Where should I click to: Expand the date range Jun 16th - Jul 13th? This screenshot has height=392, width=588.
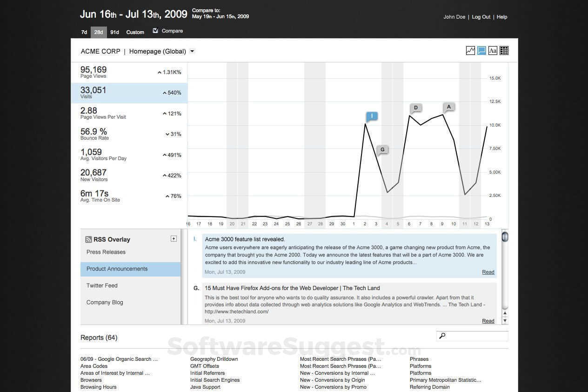point(134,14)
